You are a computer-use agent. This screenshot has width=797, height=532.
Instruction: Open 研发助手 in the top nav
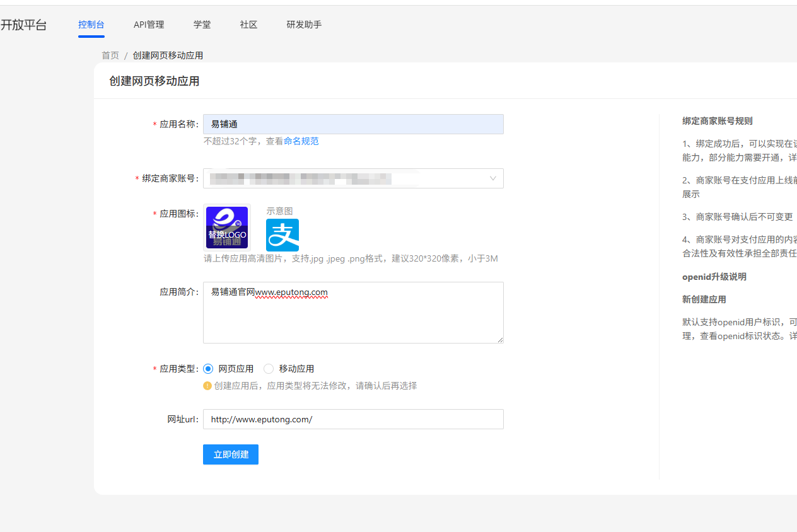304,25
